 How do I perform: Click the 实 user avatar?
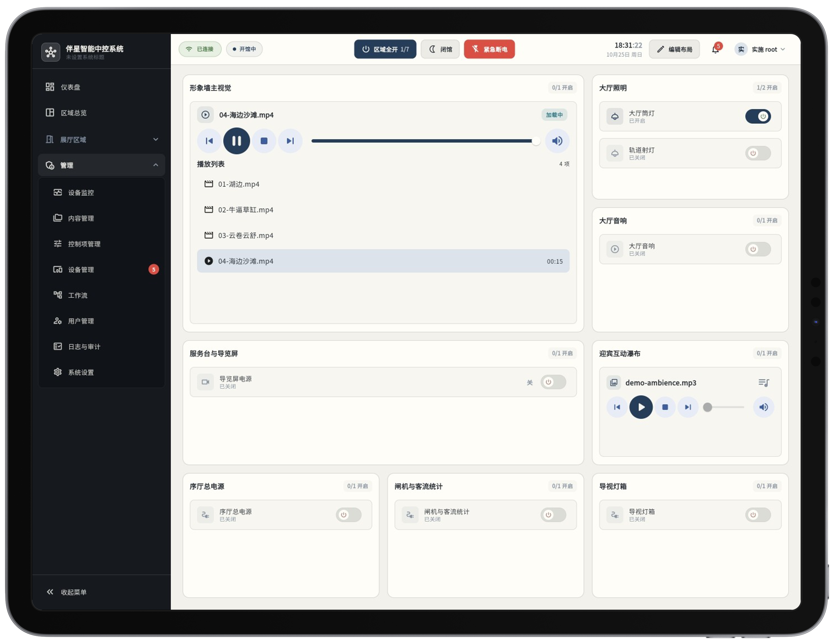click(x=741, y=49)
